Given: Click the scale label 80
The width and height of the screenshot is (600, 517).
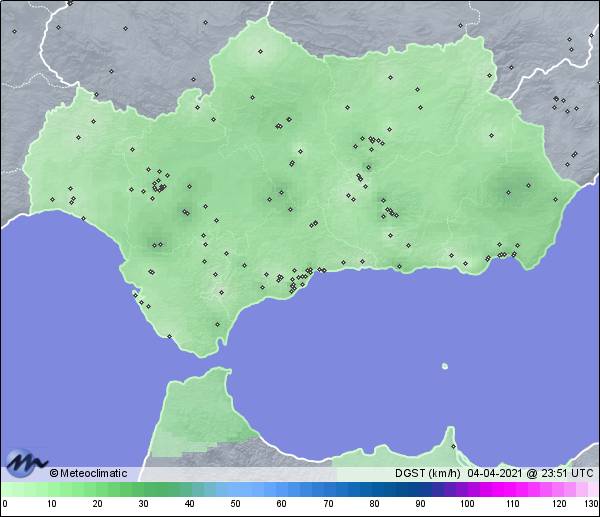Looking at the screenshot, I should pos(374,503).
